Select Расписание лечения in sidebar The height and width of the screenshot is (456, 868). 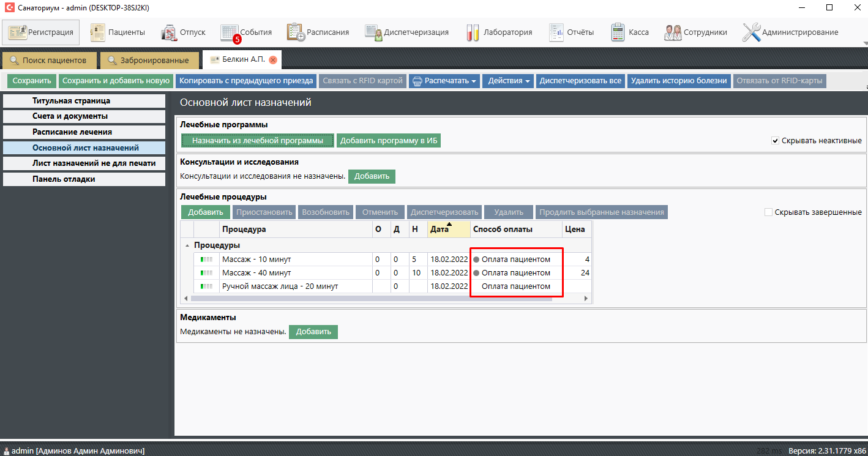point(72,132)
